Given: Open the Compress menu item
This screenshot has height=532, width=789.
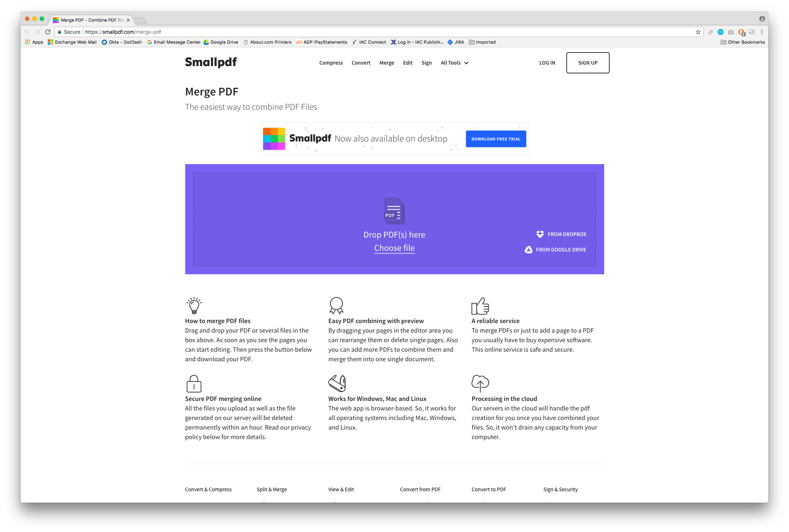Looking at the screenshot, I should coord(331,63).
